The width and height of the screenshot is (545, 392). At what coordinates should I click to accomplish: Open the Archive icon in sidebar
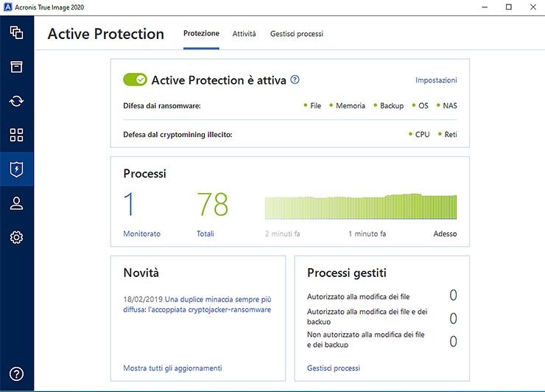tap(16, 67)
